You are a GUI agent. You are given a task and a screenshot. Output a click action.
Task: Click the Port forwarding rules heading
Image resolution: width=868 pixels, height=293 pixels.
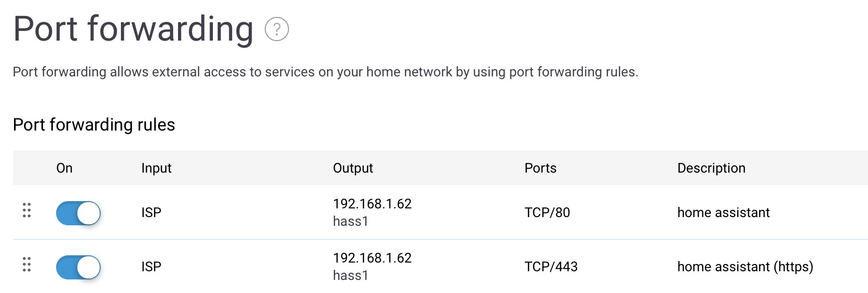click(94, 125)
